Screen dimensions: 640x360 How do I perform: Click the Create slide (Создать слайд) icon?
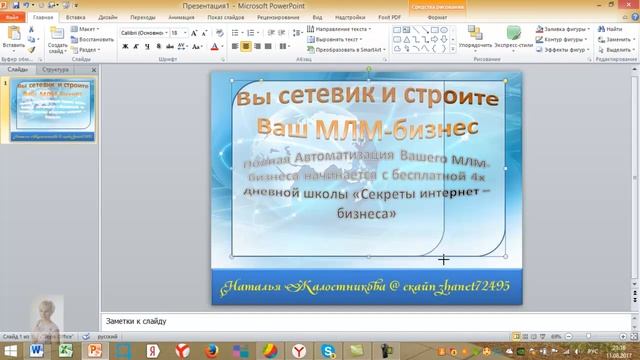[57, 33]
